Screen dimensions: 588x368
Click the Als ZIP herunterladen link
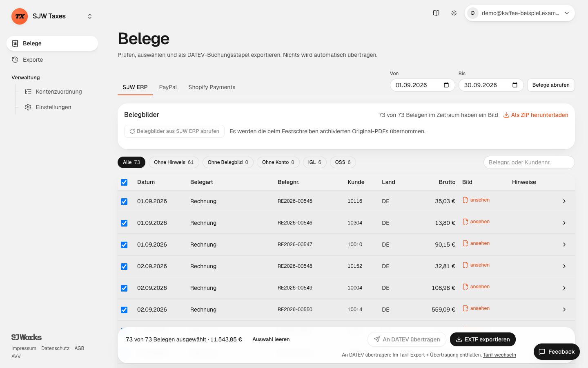[x=536, y=115]
